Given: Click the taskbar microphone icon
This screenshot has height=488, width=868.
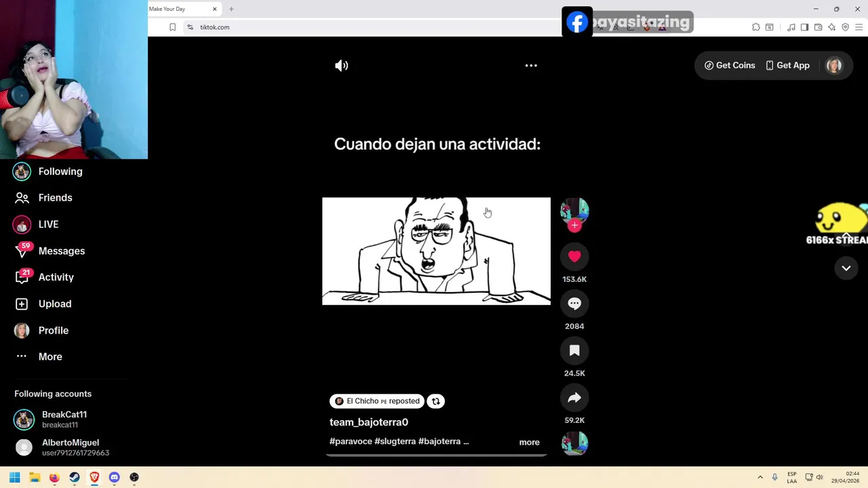Looking at the screenshot, I should [774, 477].
